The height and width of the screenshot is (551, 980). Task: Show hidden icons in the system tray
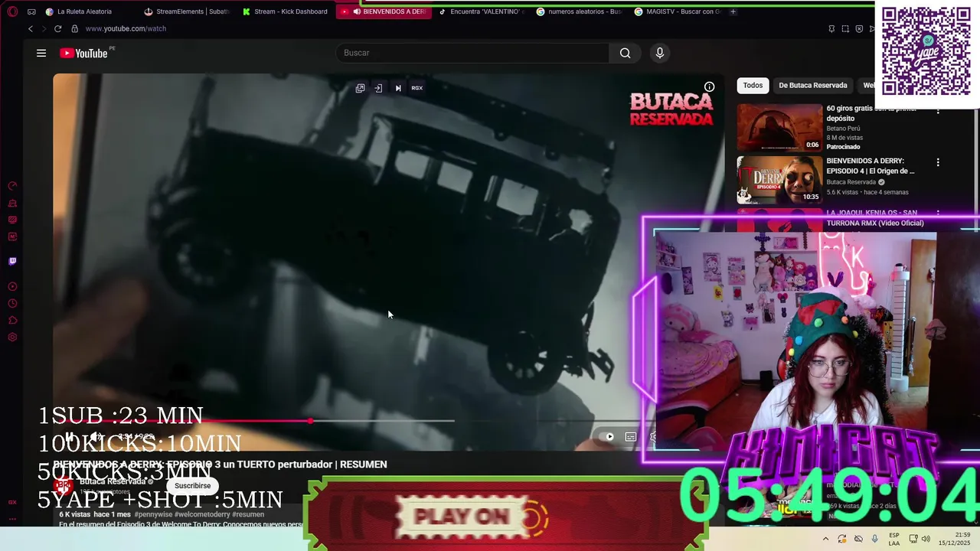(x=825, y=539)
